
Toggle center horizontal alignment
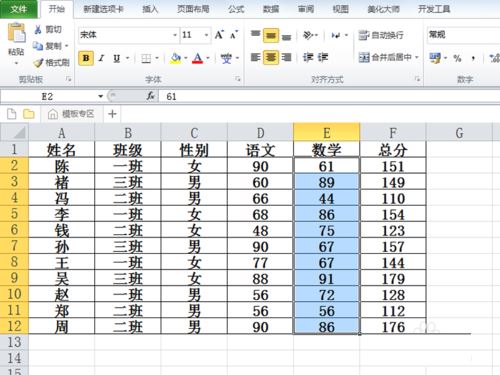(271, 58)
